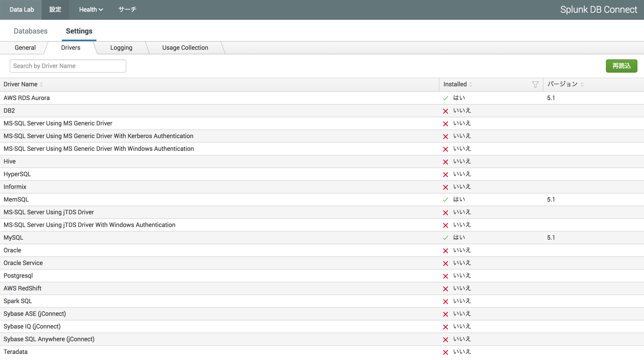Click red X icon for Oracle row
This screenshot has width=644, height=360.
pyautogui.click(x=445, y=251)
